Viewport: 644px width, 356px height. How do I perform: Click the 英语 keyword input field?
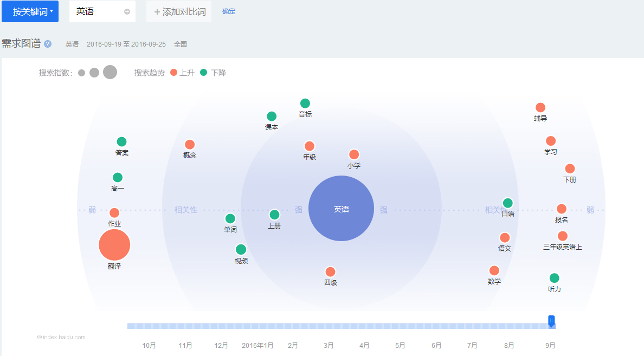pyautogui.click(x=98, y=11)
